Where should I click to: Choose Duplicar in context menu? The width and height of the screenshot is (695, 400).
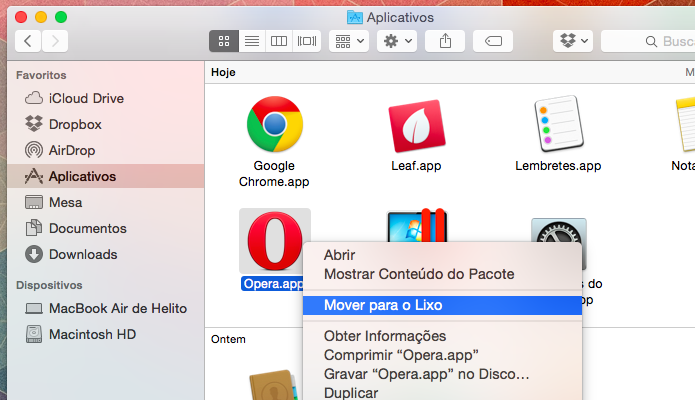pyautogui.click(x=442, y=393)
